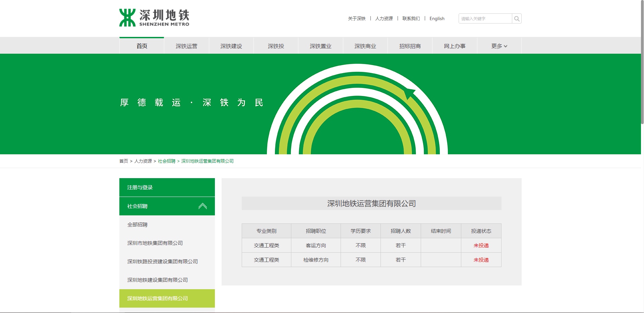
Task: Expand the 更多 dropdown menu
Action: [499, 46]
